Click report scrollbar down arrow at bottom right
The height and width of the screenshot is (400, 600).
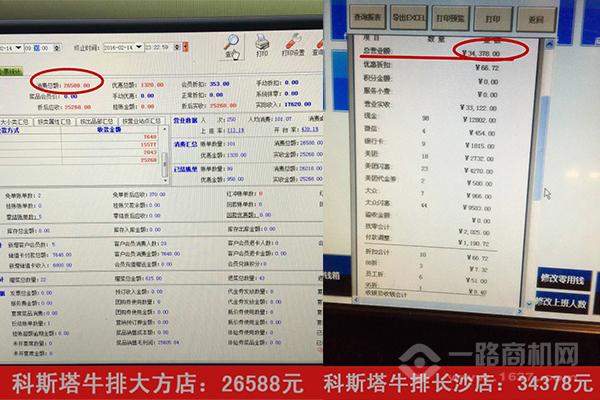coord(529,304)
